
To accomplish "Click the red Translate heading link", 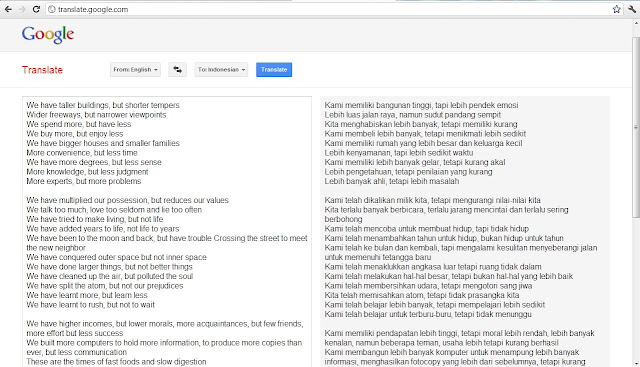I will coord(42,70).
